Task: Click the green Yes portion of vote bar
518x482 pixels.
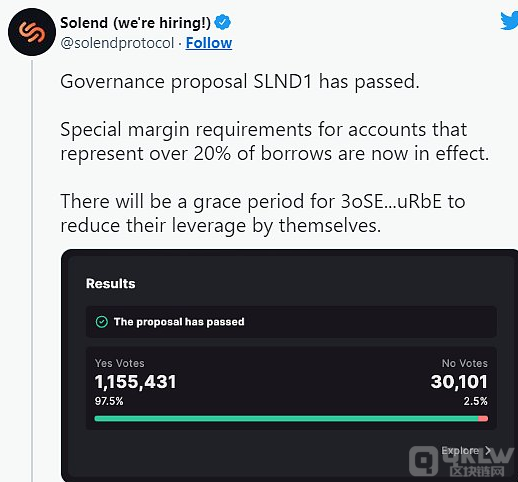Action: coord(286,419)
